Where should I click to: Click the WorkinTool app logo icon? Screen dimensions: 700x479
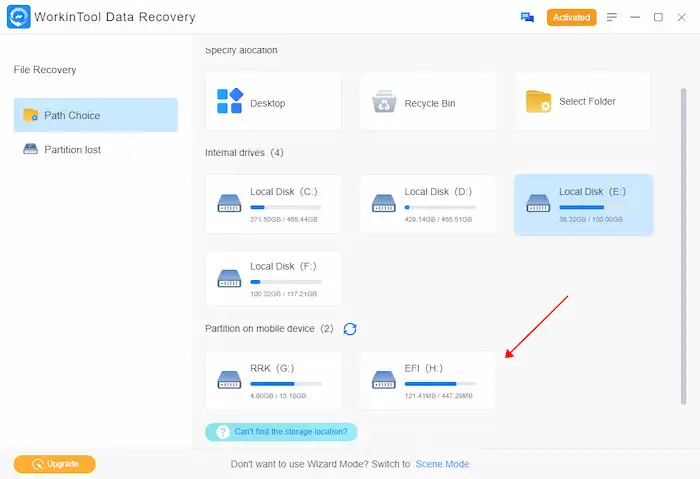[19, 17]
